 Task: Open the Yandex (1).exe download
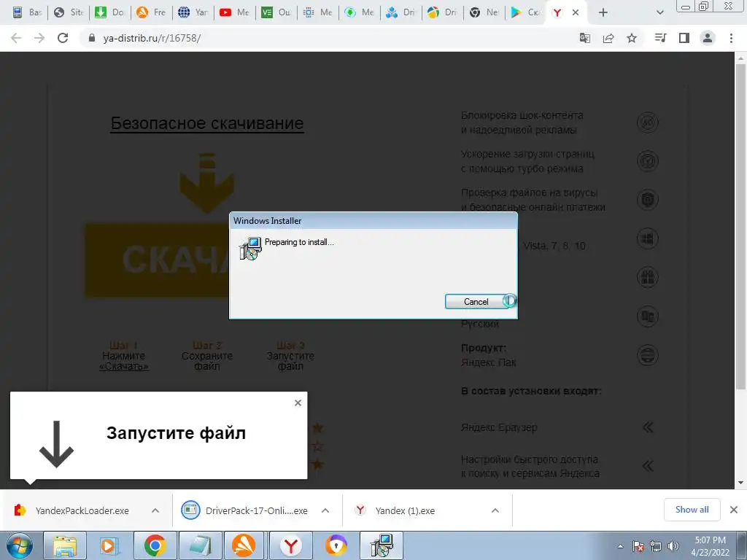tap(395, 510)
